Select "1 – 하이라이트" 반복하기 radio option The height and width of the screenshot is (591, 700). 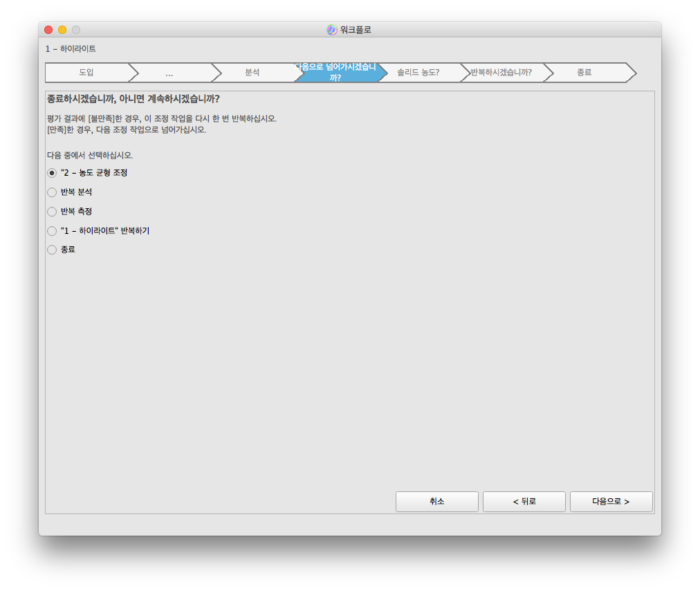52,231
